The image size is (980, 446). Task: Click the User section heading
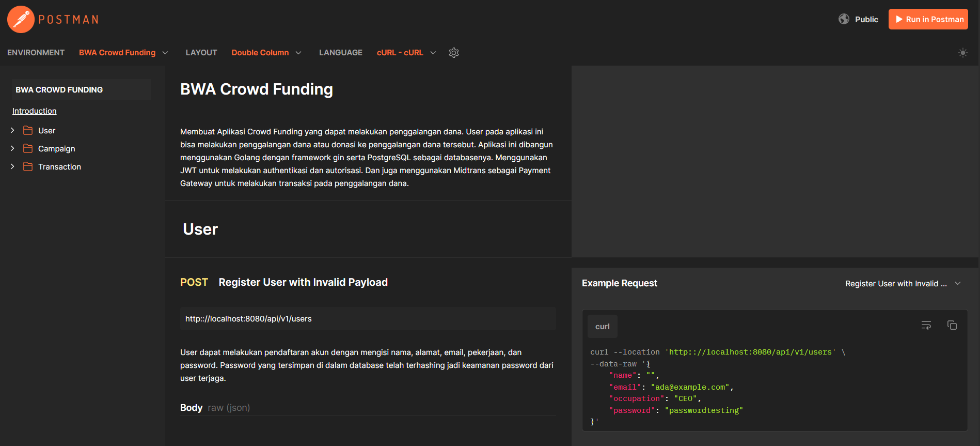(x=200, y=229)
